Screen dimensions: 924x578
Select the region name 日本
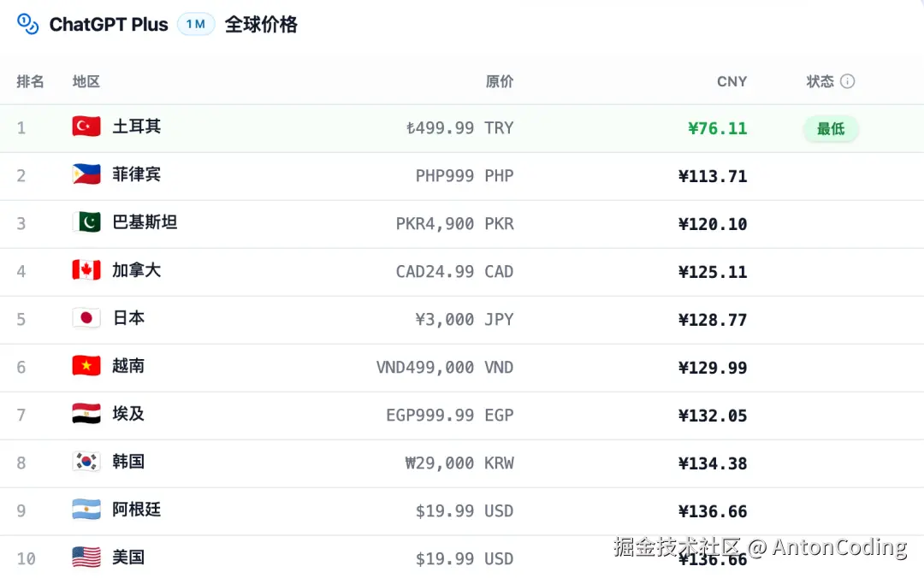128,317
